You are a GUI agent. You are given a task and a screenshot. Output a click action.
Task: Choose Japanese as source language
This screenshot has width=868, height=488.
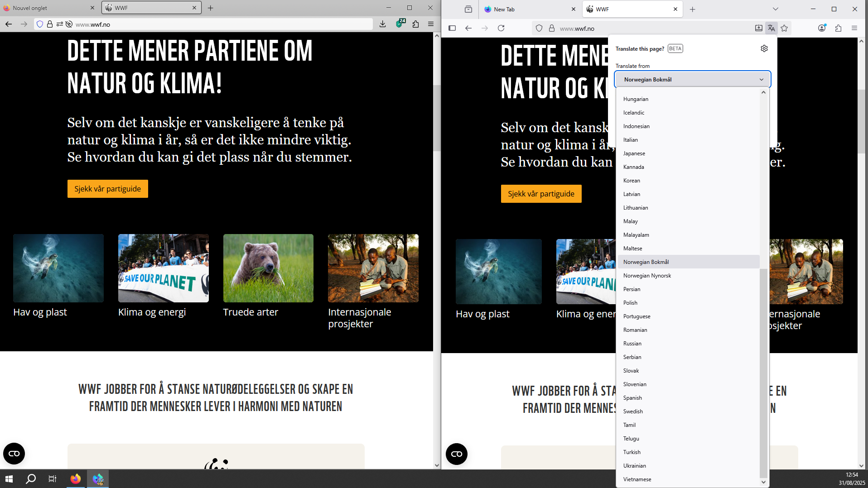tap(688, 153)
